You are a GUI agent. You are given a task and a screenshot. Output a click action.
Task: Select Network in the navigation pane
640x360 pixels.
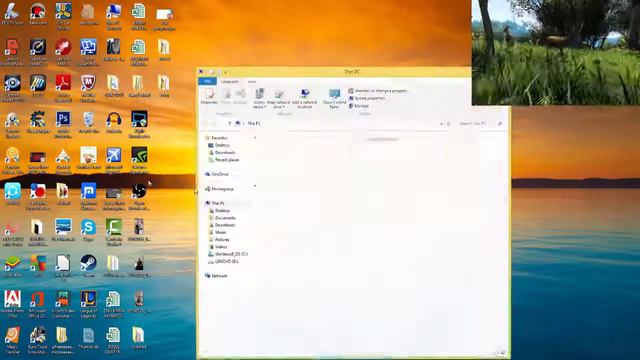coord(216,276)
